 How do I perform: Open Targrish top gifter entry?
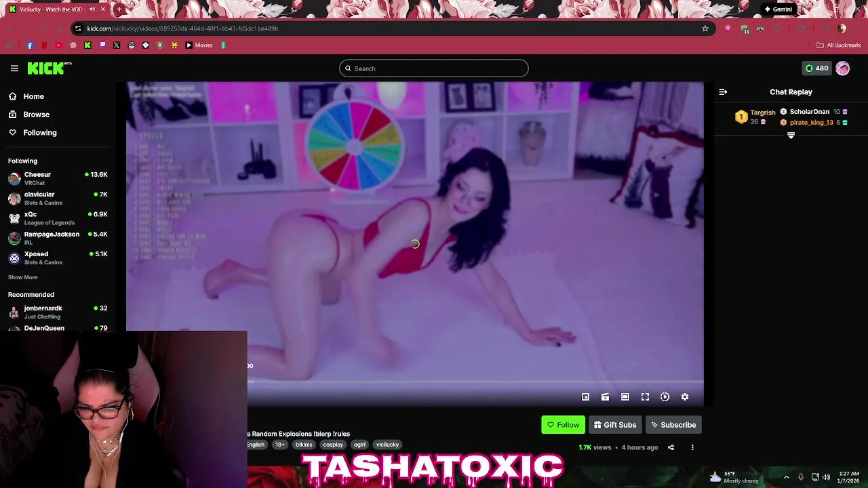pyautogui.click(x=755, y=117)
